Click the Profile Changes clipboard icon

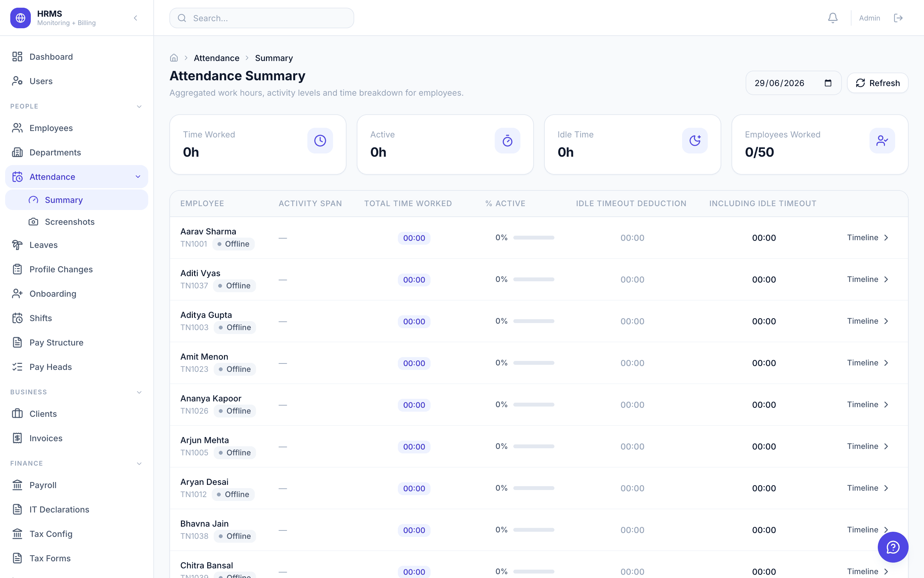(x=17, y=269)
